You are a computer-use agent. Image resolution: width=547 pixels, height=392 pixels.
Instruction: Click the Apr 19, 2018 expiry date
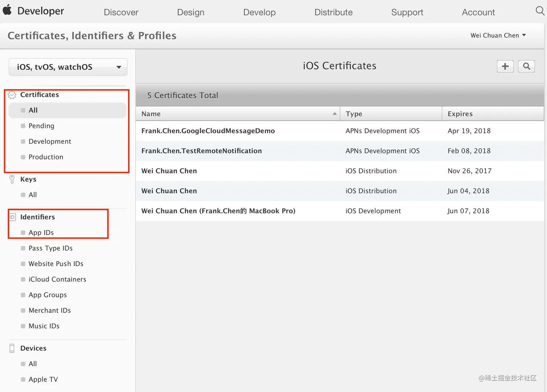point(469,131)
